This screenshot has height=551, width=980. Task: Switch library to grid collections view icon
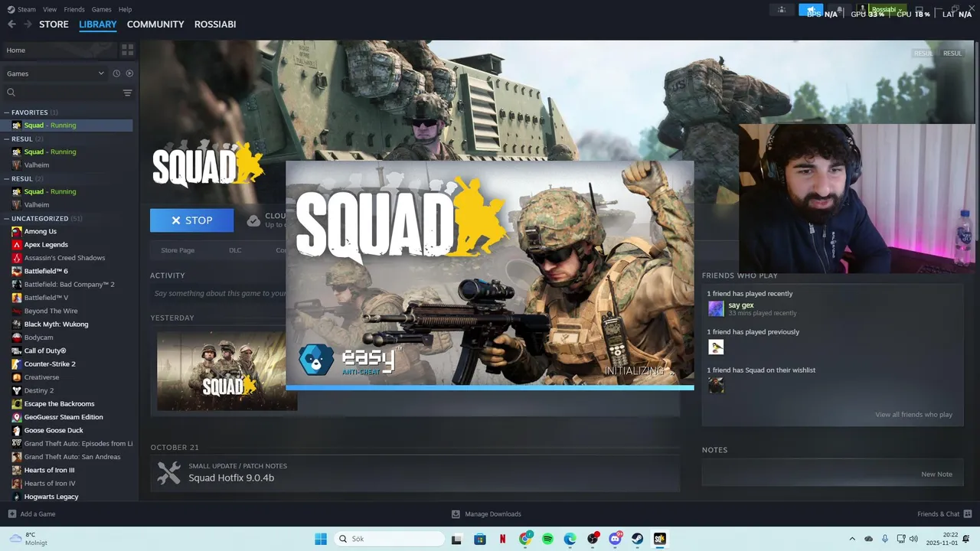[x=127, y=50]
